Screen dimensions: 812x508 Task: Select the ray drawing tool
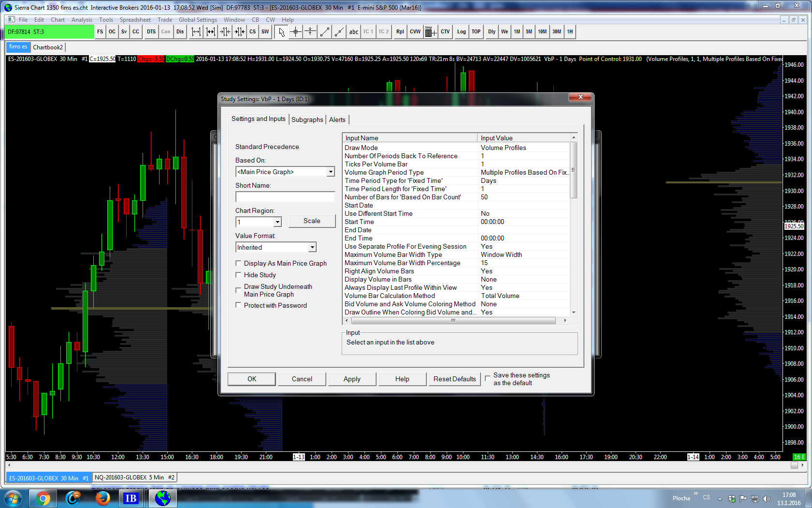(339, 32)
